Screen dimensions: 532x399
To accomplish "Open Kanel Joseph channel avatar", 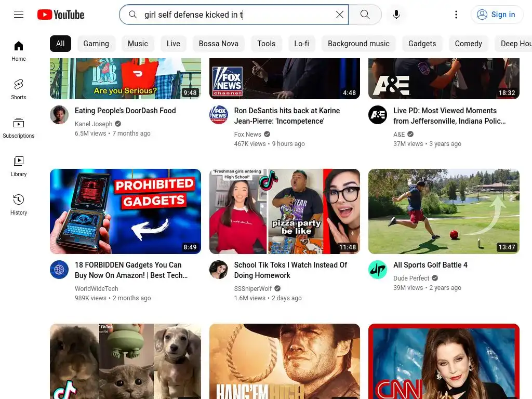I will click(x=59, y=115).
